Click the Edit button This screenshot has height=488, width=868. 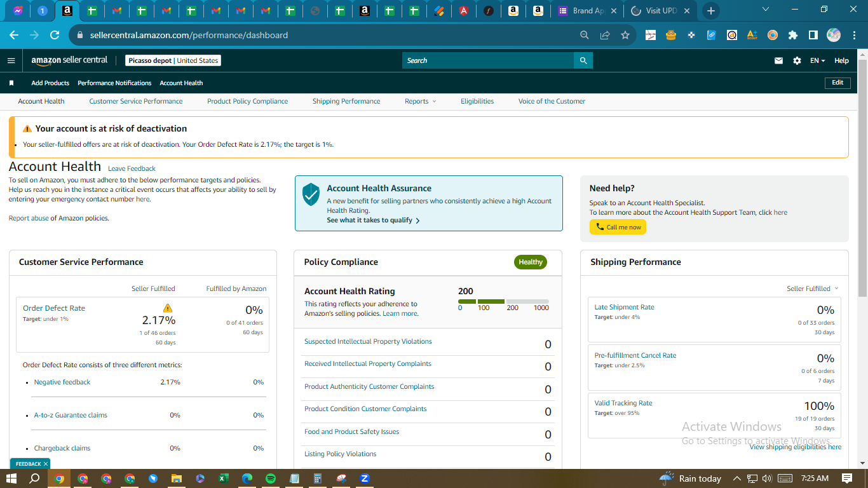(x=837, y=83)
